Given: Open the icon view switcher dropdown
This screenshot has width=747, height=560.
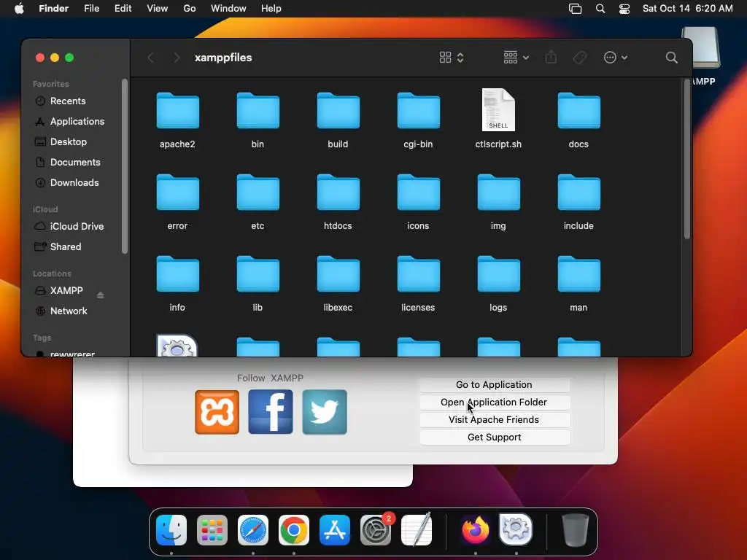Looking at the screenshot, I should pyautogui.click(x=451, y=58).
